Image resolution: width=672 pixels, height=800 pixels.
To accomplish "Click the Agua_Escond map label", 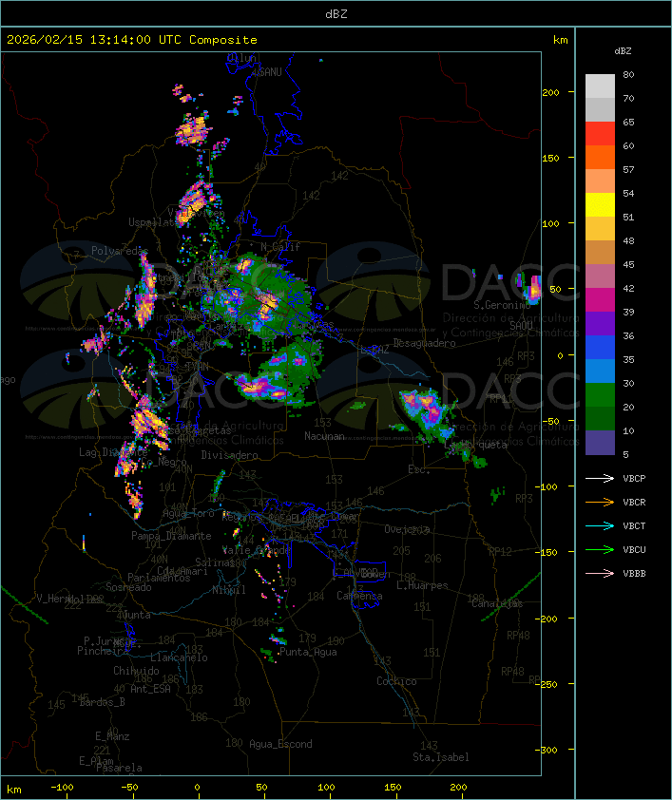I will [x=280, y=744].
